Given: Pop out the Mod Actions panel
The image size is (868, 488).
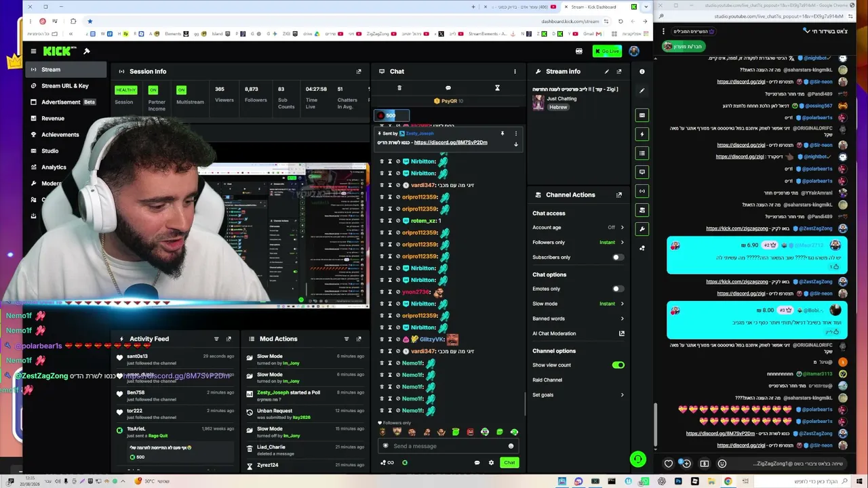Looking at the screenshot, I should pyautogui.click(x=359, y=339).
